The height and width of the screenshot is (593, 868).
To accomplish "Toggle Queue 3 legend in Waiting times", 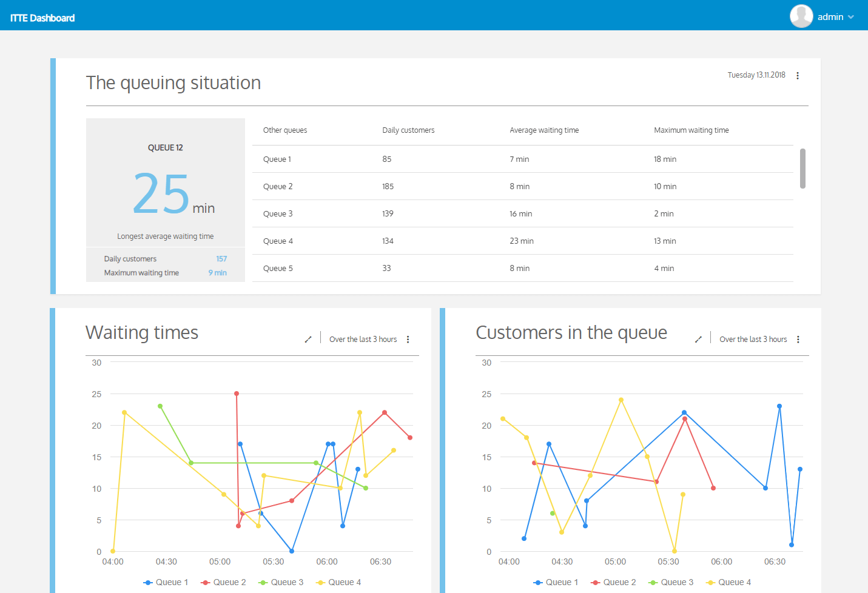I will (281, 582).
